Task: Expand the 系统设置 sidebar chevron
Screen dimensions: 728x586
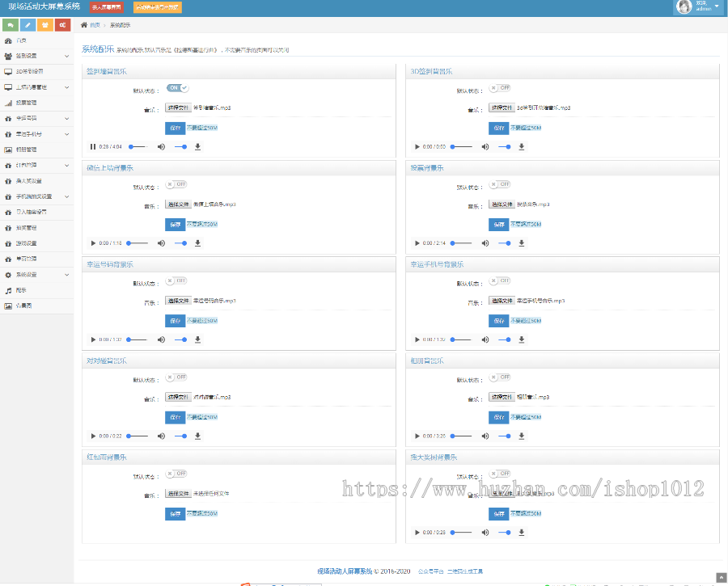Action: [x=67, y=275]
